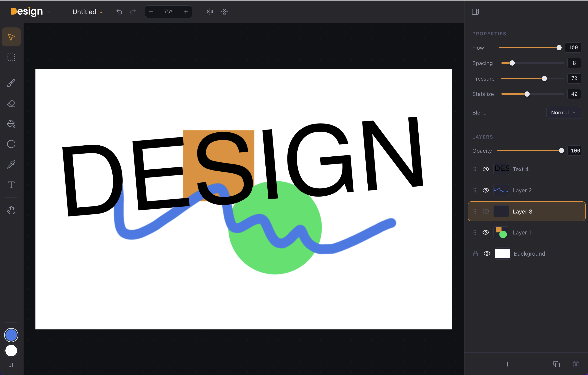The height and width of the screenshot is (375, 588).
Task: Select the Move/Select arrow tool
Action: click(11, 37)
